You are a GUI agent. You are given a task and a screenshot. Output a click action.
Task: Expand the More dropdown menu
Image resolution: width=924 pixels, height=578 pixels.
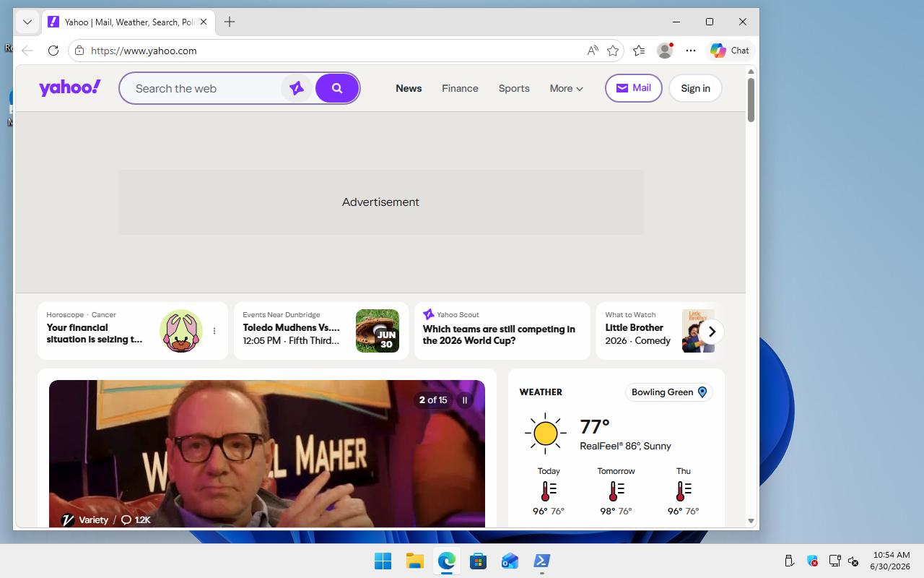tap(566, 88)
